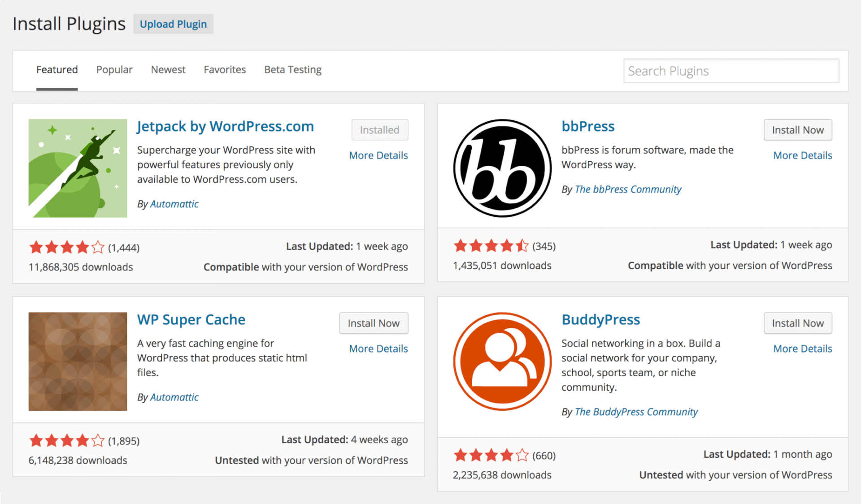Click BuddyPress's Untested compatibility text
Screen dimensions: 861x504
tap(735, 475)
